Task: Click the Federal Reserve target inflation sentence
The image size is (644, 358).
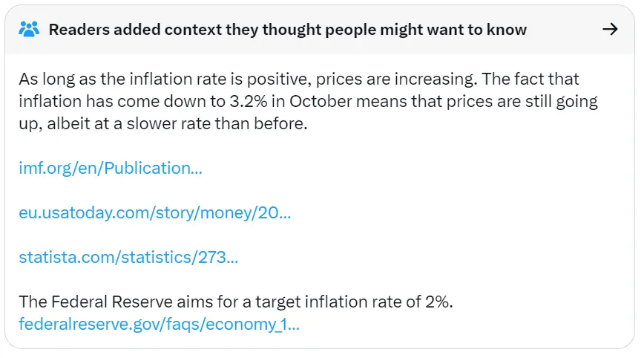Action: click(x=236, y=302)
